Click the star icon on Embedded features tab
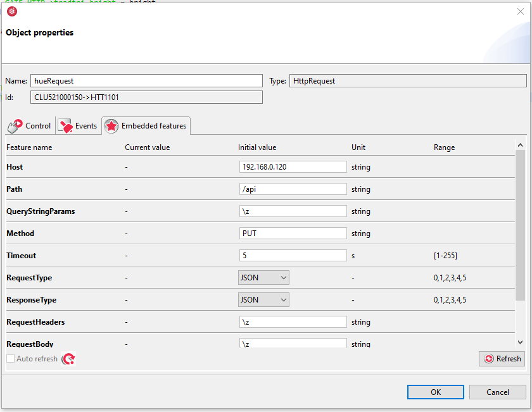The image size is (532, 412). (111, 126)
